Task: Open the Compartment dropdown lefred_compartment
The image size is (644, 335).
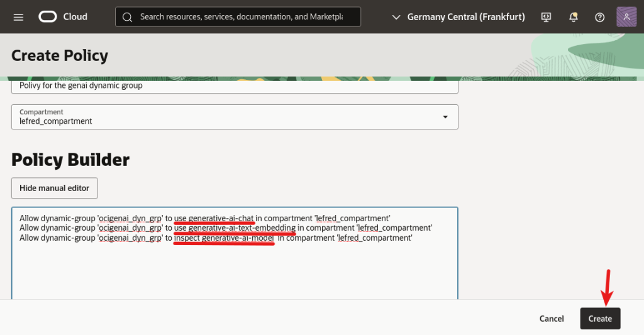Action: tap(235, 117)
